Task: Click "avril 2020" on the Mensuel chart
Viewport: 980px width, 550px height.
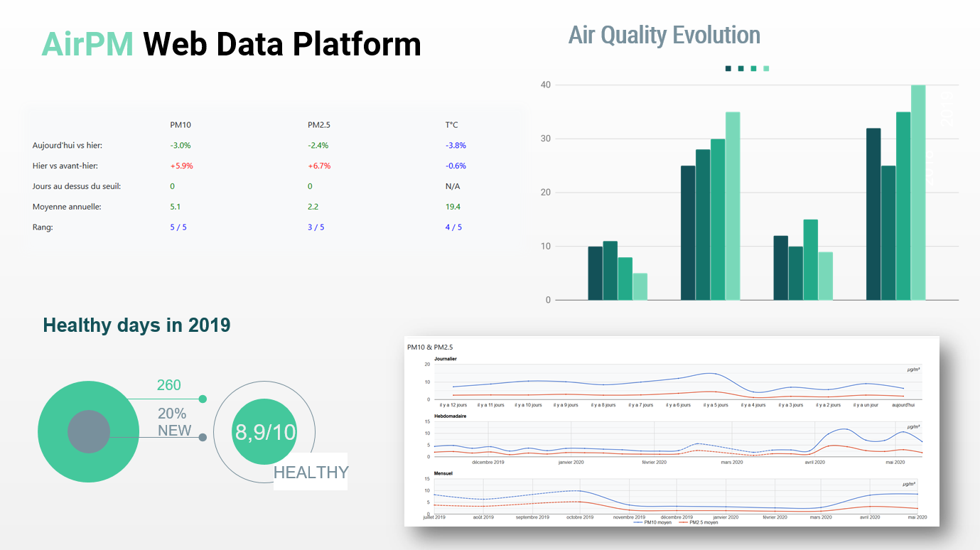Action: pyautogui.click(x=870, y=517)
